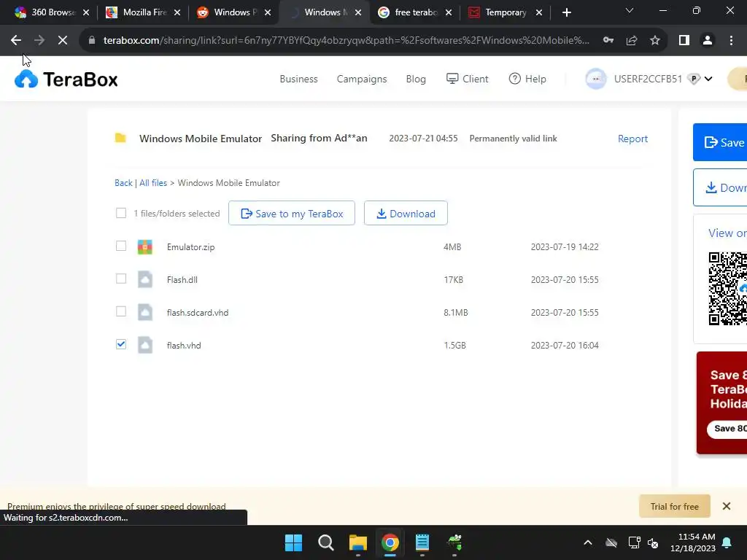Expand the USERF2CCFB51 account dropdown
Viewport: 747px width, 560px height.
(x=708, y=79)
